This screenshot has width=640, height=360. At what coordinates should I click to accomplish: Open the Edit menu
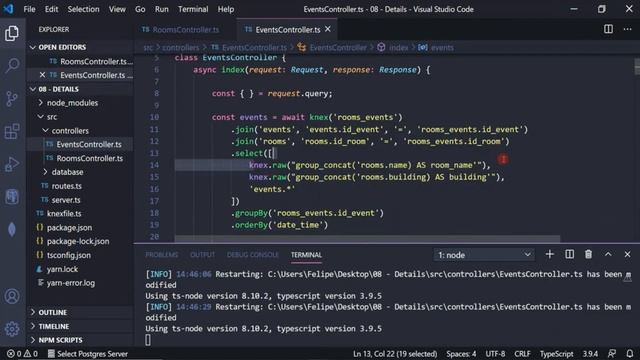[51, 9]
